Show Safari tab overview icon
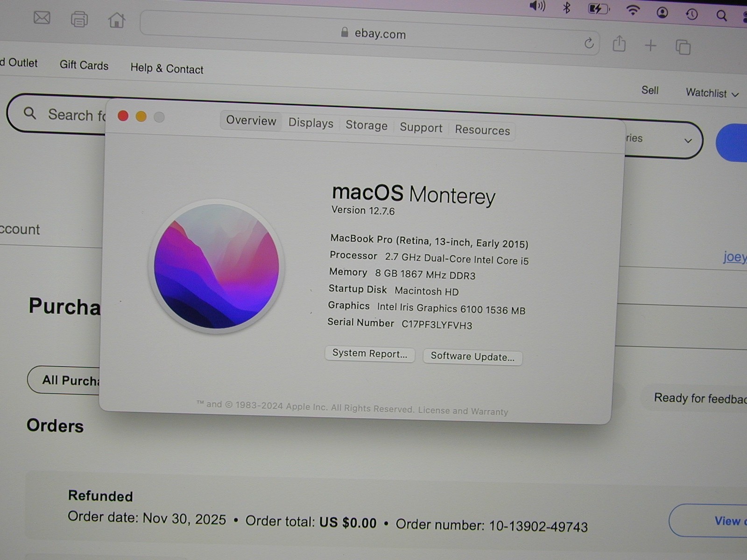The image size is (747, 560). [683, 47]
